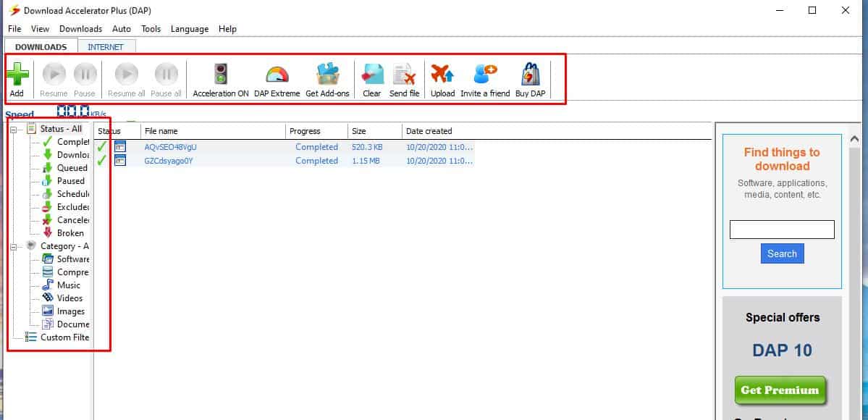Viewport: 868px width, 420px height.
Task: Click the blue Search button
Action: tap(782, 253)
